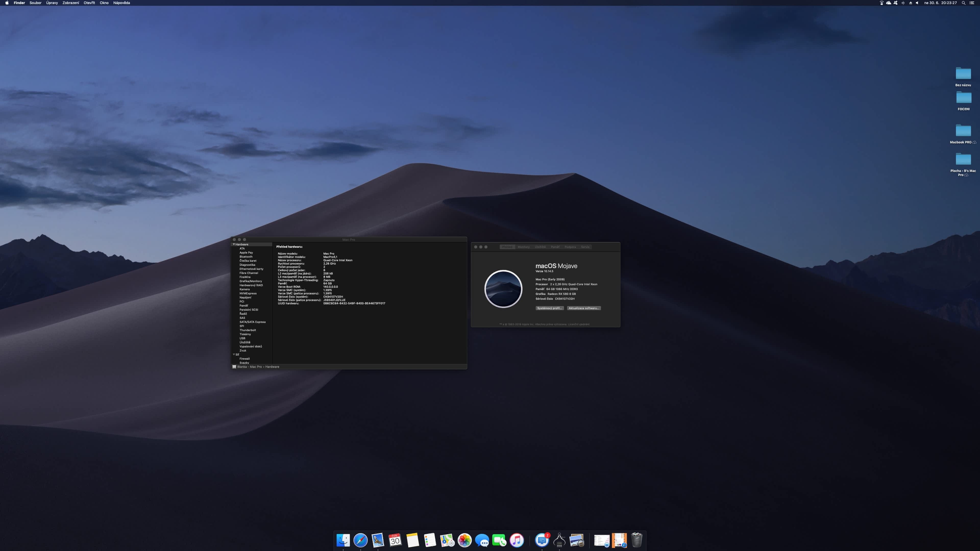Click the Spotlight search magnifier icon
980x551 pixels.
tap(963, 3)
